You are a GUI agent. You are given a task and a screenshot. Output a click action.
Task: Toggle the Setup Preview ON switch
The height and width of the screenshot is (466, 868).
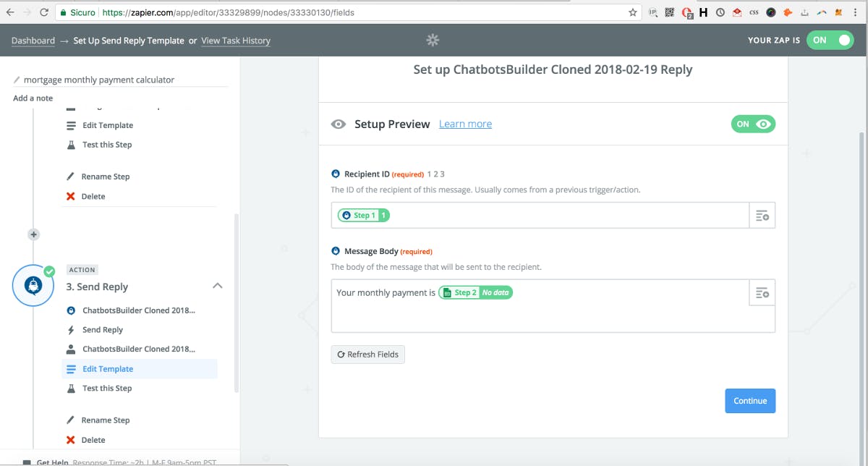[753, 124]
